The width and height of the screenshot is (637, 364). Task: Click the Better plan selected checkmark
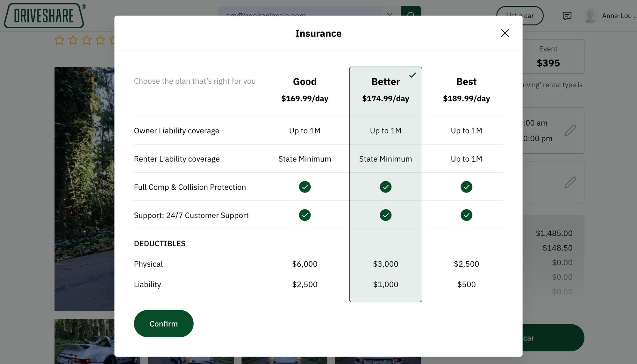(412, 75)
